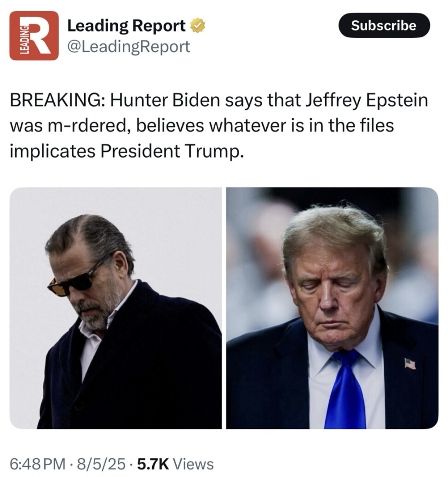This screenshot has height=477, width=448.
Task: Click the gold verified badge
Action: pos(197,26)
